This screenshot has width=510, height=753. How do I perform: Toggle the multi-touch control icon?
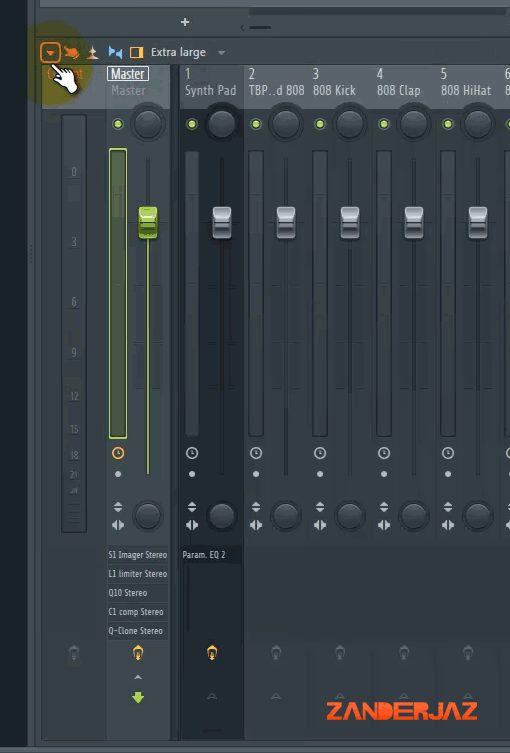click(x=72, y=52)
